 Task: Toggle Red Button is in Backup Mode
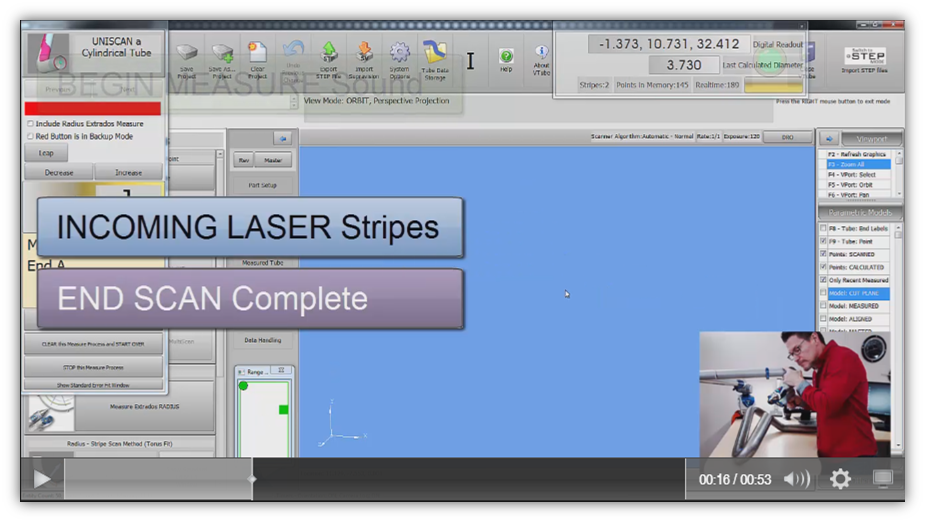30,136
